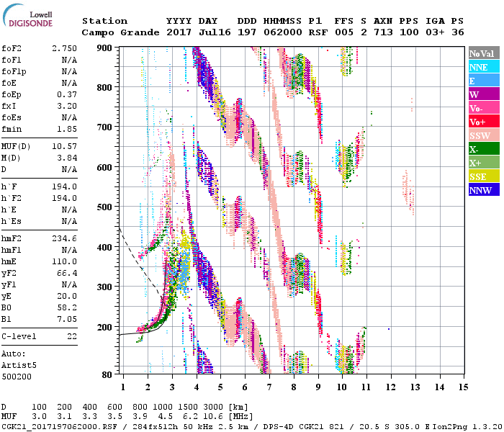
Task: Select the C-level value 22
Action: (71, 336)
